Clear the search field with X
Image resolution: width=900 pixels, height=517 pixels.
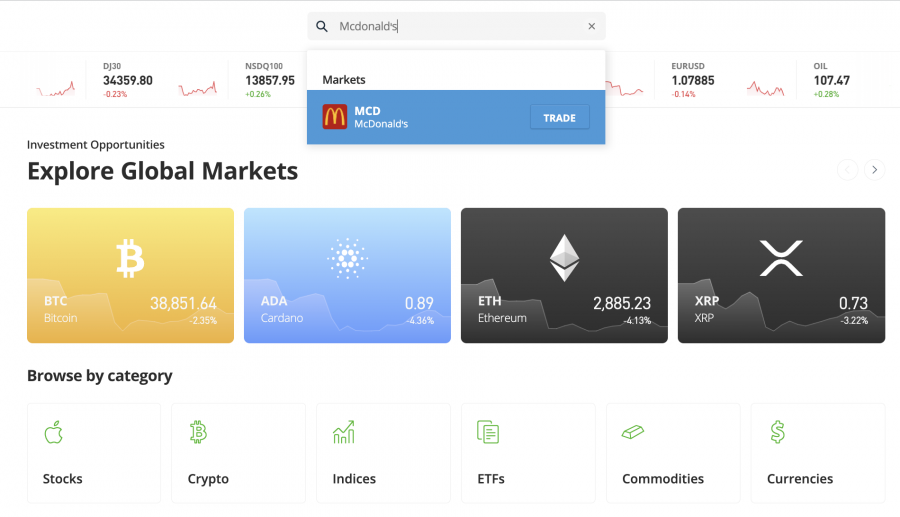[591, 26]
